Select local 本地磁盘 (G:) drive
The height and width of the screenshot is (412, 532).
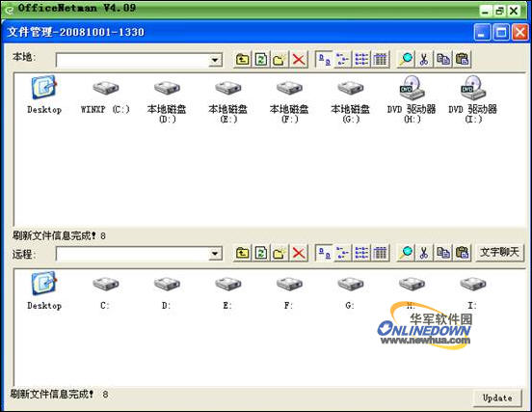[350, 101]
